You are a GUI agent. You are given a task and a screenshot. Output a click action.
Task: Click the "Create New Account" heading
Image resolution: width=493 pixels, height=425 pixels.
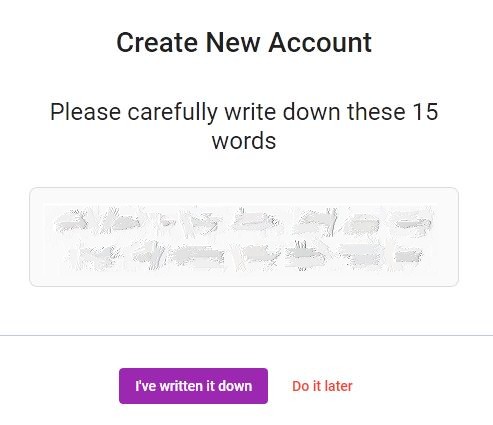[x=244, y=42]
